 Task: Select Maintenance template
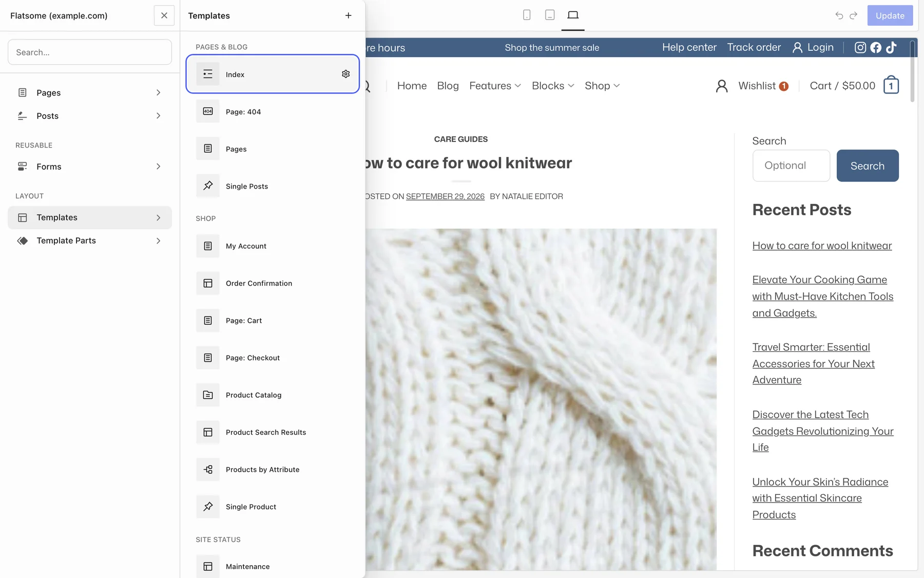pyautogui.click(x=273, y=566)
